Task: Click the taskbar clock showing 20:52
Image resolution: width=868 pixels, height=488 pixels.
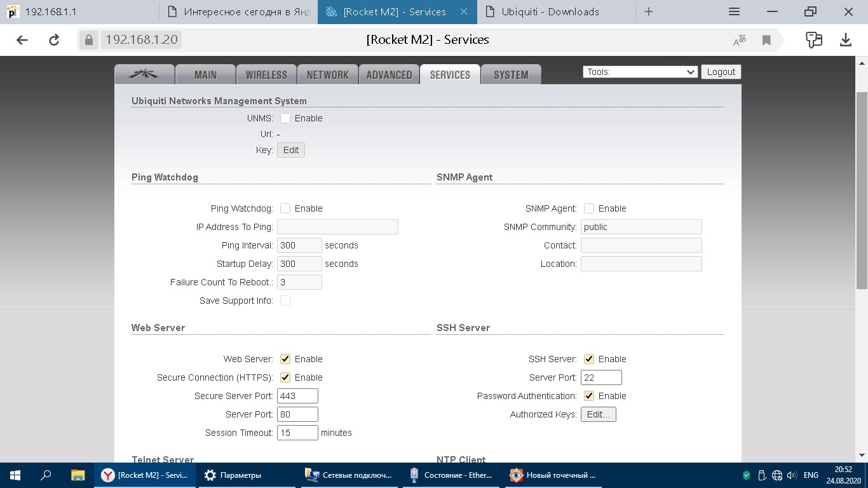Action: [x=843, y=475]
